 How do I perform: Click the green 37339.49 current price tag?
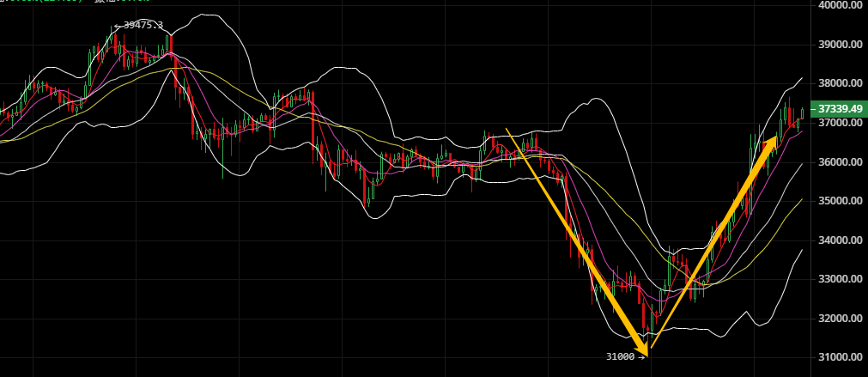(x=839, y=109)
